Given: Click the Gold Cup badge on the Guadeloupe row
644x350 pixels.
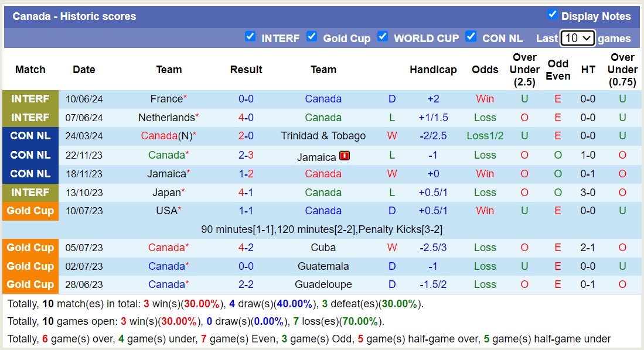Looking at the screenshot, I should pyautogui.click(x=30, y=284).
